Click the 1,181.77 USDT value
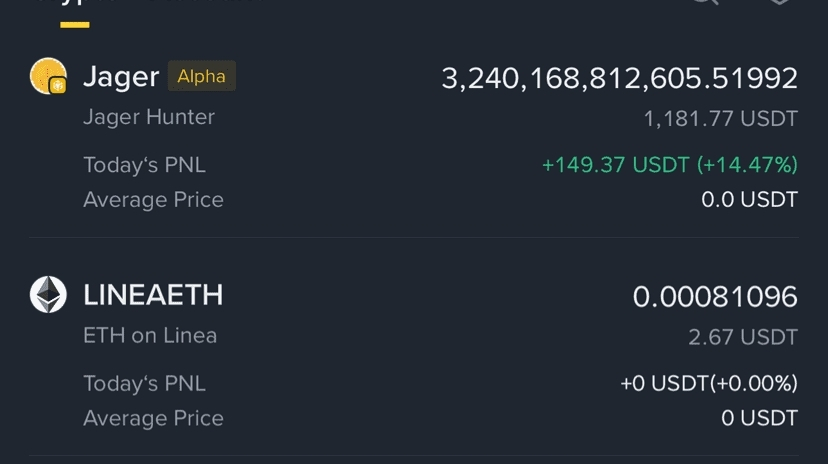 720,119
